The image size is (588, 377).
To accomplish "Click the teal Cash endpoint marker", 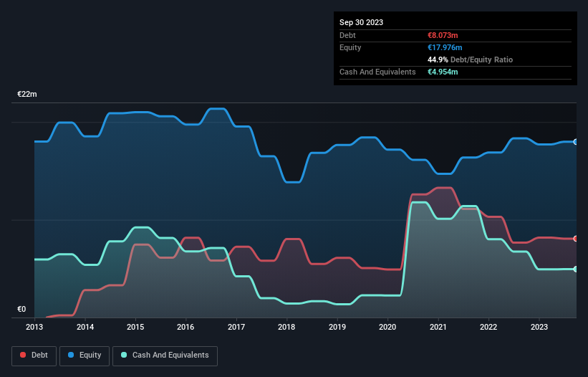I will (576, 269).
